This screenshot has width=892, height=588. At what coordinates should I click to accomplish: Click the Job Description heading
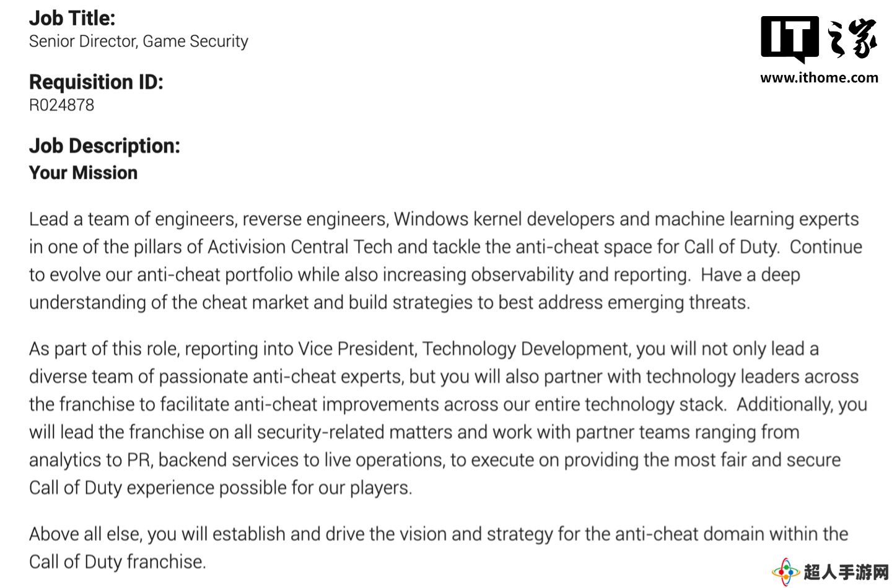[x=104, y=145]
